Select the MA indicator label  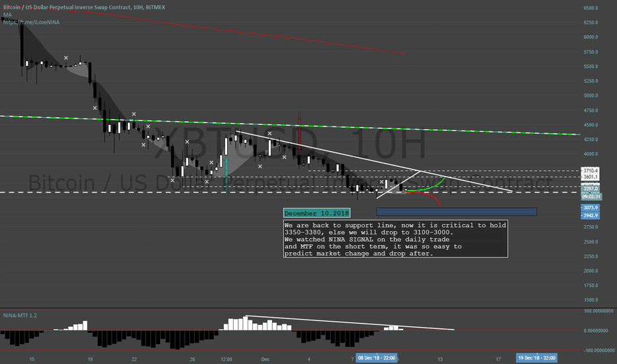[x=7, y=15]
